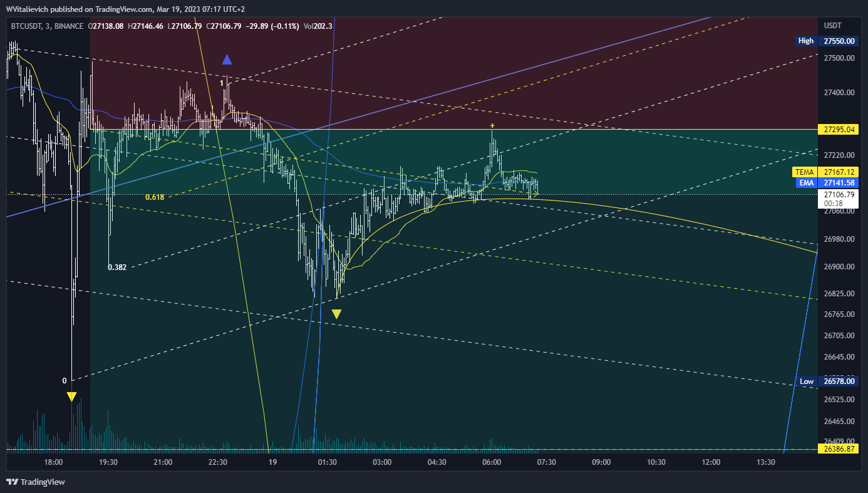
Task: Click the wave label 0 at the low wick
Action: point(65,380)
